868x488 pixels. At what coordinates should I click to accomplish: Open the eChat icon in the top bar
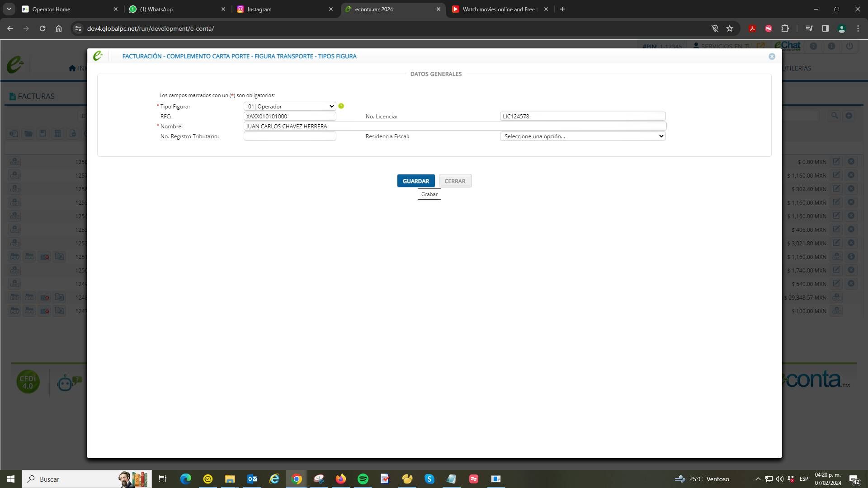coord(787,46)
